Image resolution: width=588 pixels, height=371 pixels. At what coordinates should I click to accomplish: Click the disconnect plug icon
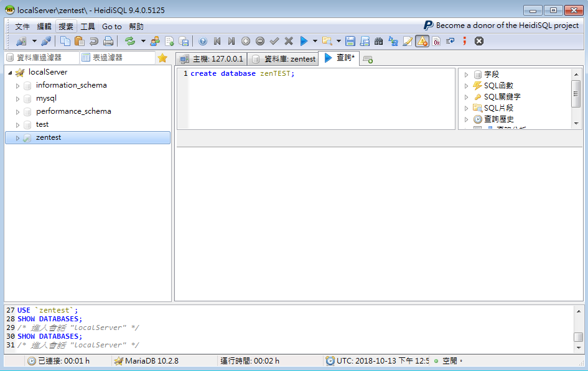coord(46,41)
